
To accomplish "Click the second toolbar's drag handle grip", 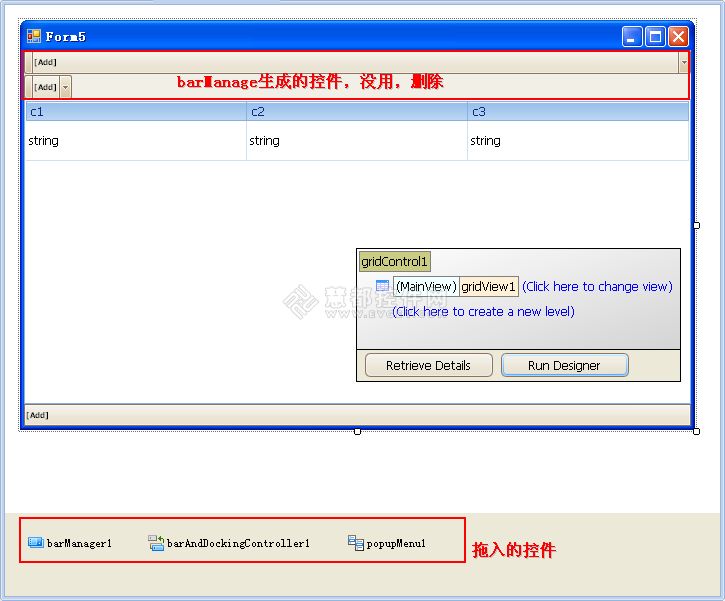I will (x=29, y=87).
